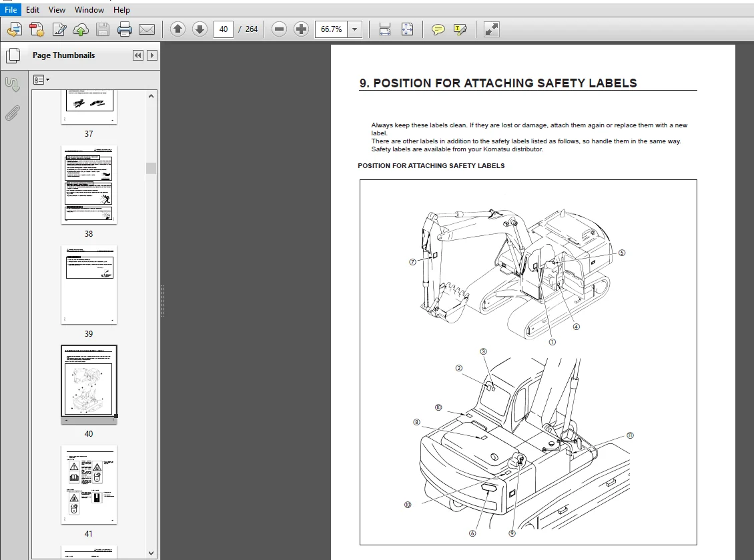Click the Read Mode expand icon
The image size is (754, 560).
pyautogui.click(x=492, y=29)
